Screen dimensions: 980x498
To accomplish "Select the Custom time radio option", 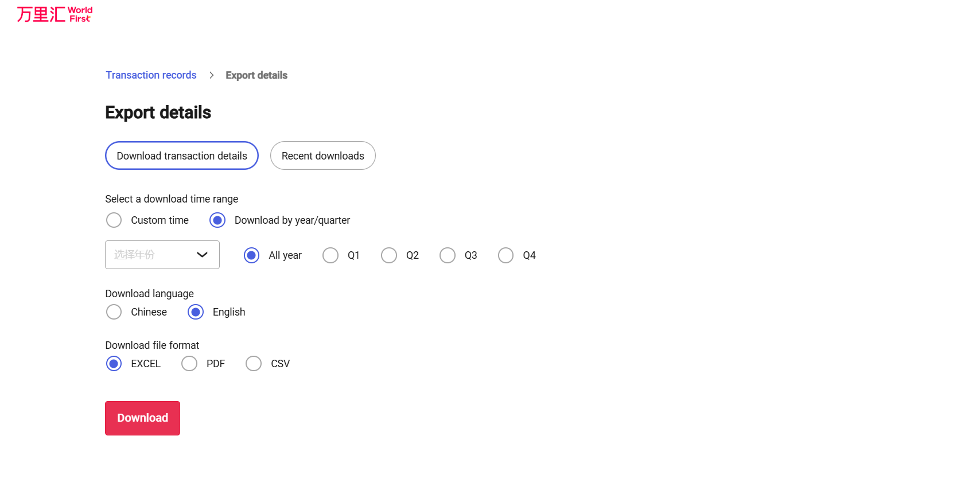I will tap(114, 220).
